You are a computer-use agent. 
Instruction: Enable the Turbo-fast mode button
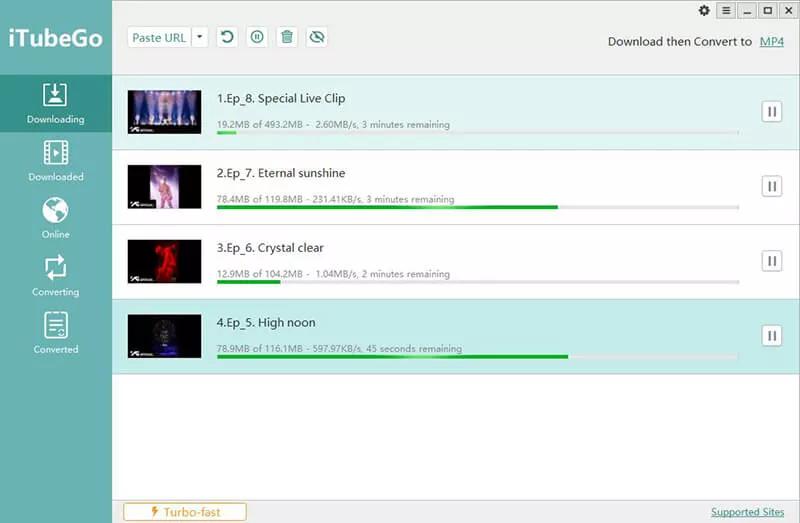coord(185,512)
